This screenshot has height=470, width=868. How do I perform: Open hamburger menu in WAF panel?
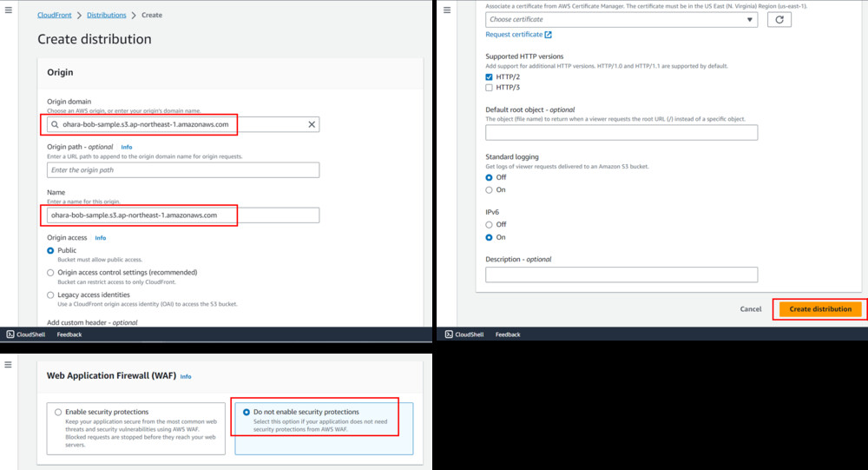9,365
